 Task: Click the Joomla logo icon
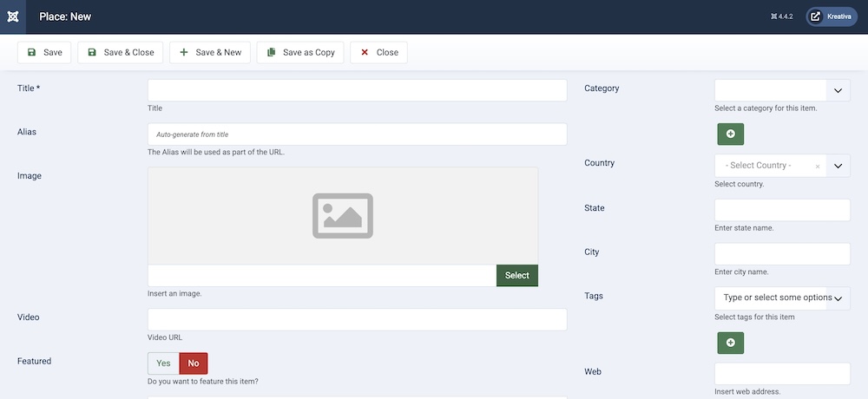click(x=13, y=16)
